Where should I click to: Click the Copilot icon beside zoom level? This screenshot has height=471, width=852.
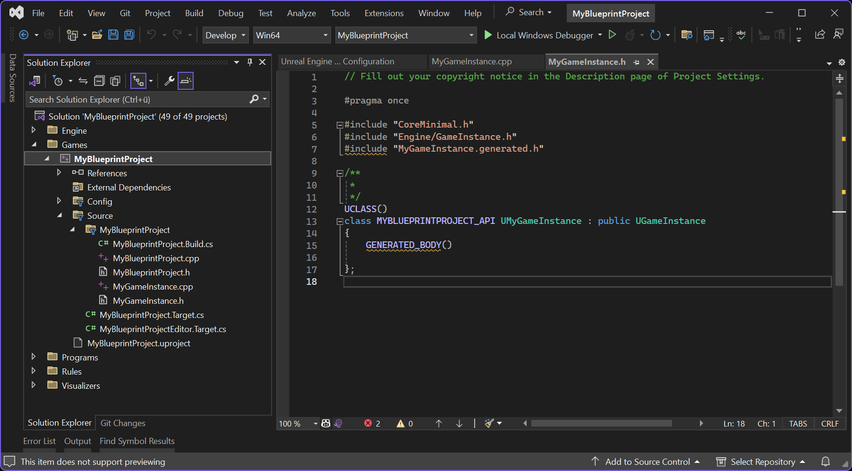326,423
